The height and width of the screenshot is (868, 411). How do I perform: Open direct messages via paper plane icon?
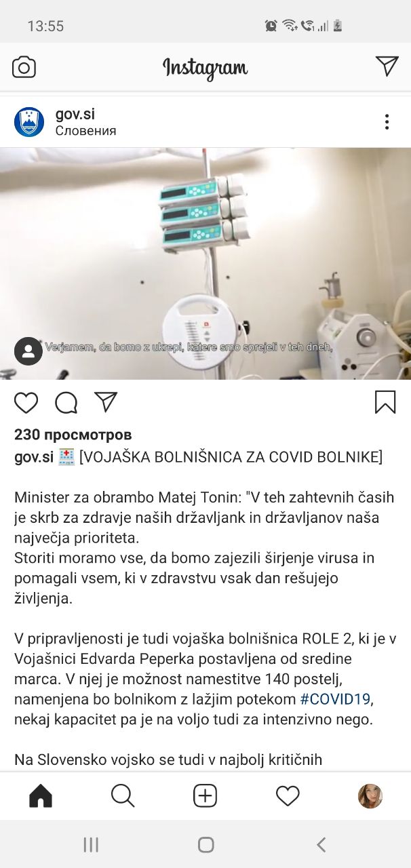(387, 66)
